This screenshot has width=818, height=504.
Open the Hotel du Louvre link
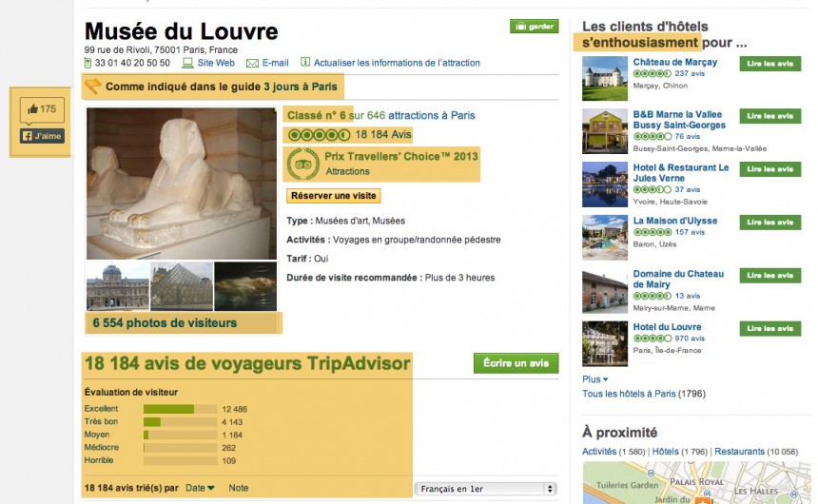click(667, 326)
